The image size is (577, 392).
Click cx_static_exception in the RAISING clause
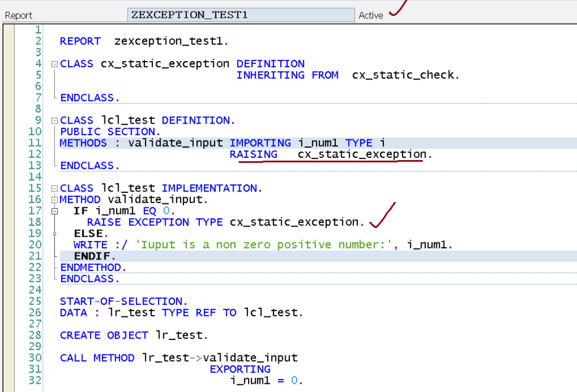[361, 154]
